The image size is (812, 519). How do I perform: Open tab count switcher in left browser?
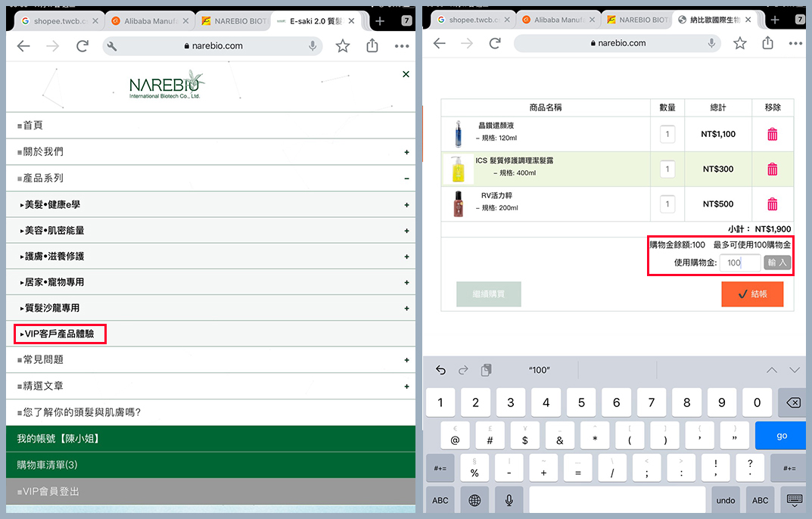tap(406, 20)
